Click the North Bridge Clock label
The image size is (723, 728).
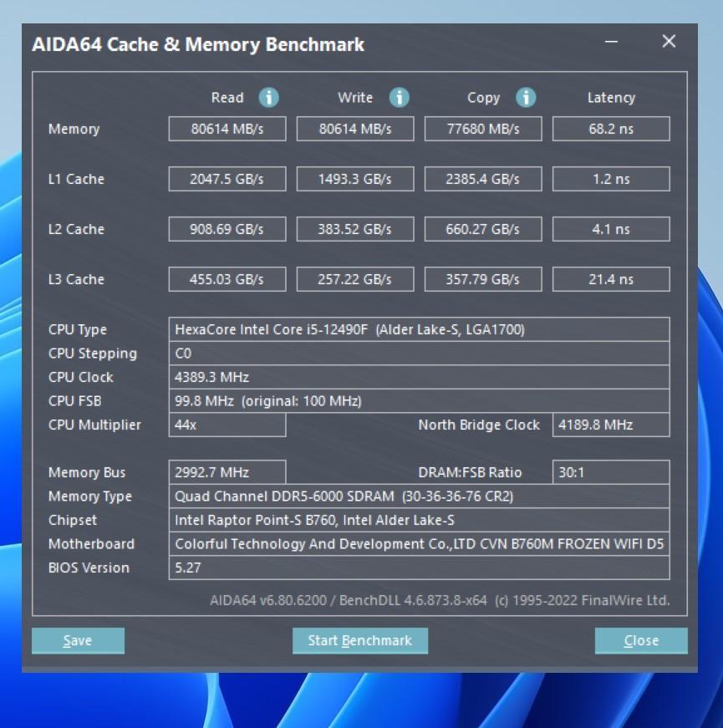(x=479, y=425)
